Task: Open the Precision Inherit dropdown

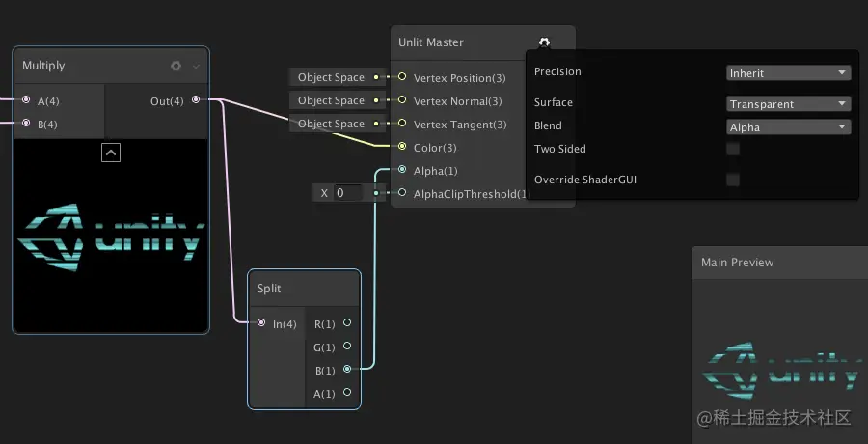Action: pos(788,73)
